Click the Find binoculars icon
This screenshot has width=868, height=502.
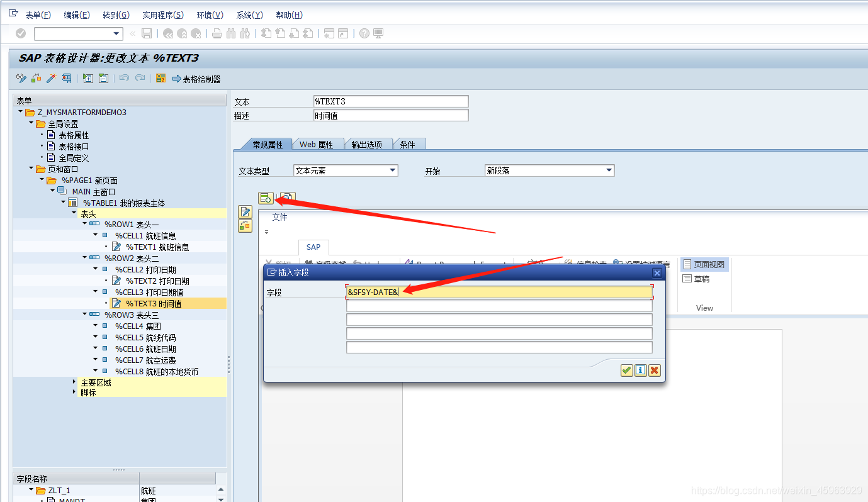(x=231, y=34)
